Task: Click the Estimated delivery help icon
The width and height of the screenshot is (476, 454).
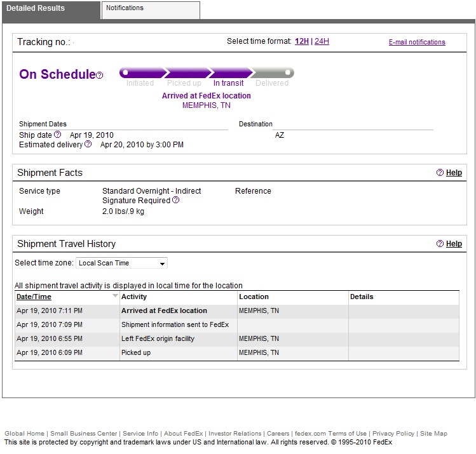Action: [88, 144]
